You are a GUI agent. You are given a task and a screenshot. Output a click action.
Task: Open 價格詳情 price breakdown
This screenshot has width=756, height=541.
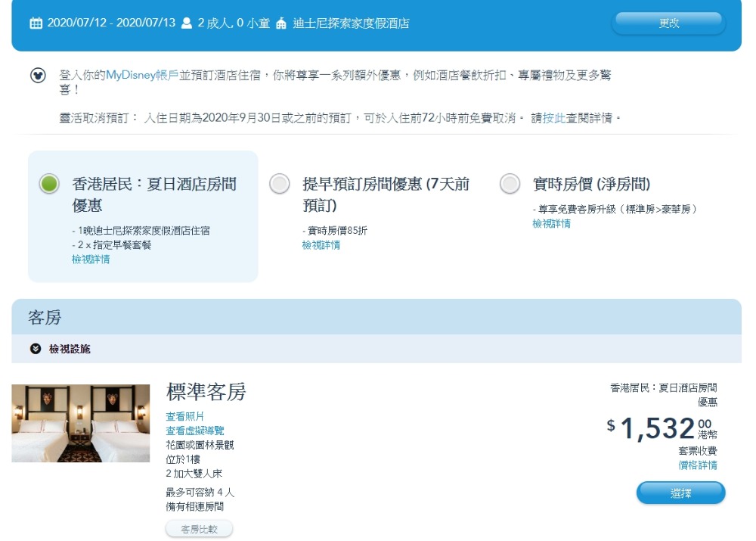[697, 465]
